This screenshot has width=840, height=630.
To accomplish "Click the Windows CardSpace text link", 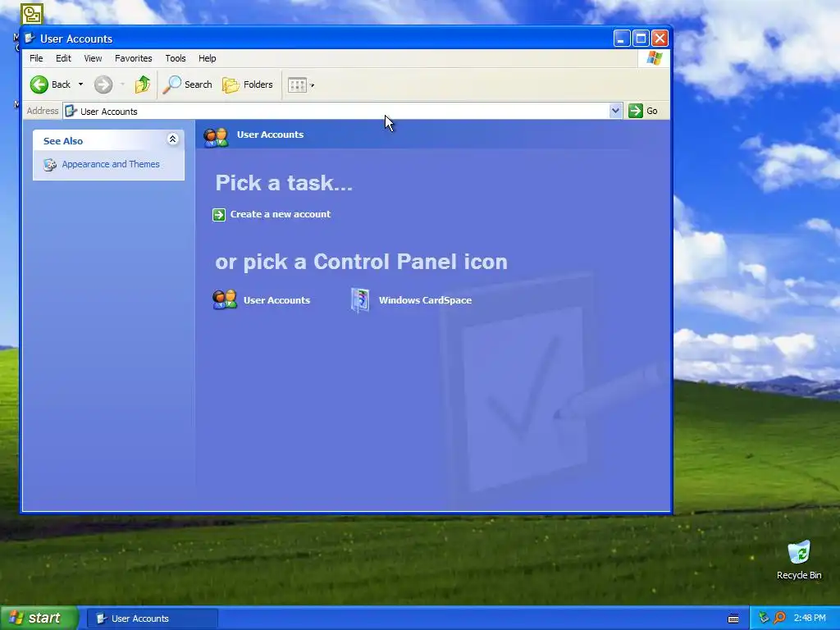I will [x=426, y=300].
